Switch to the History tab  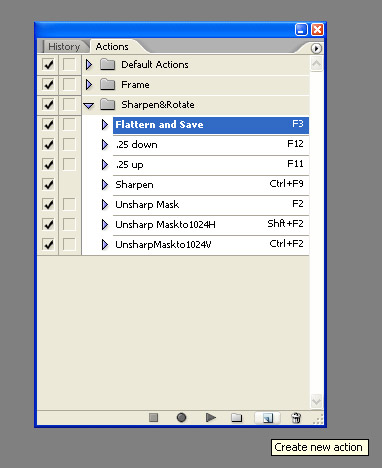point(64,47)
